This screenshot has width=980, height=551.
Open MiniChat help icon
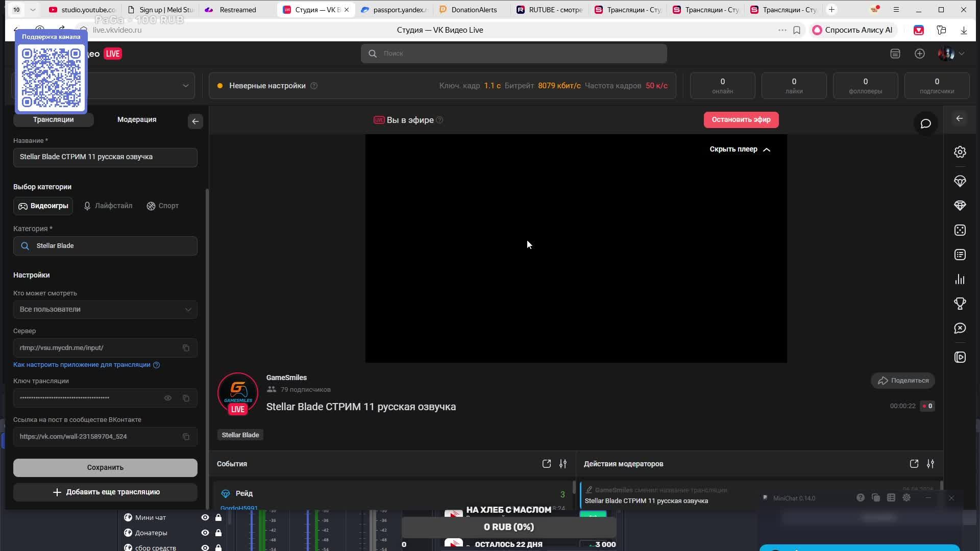[861, 497]
